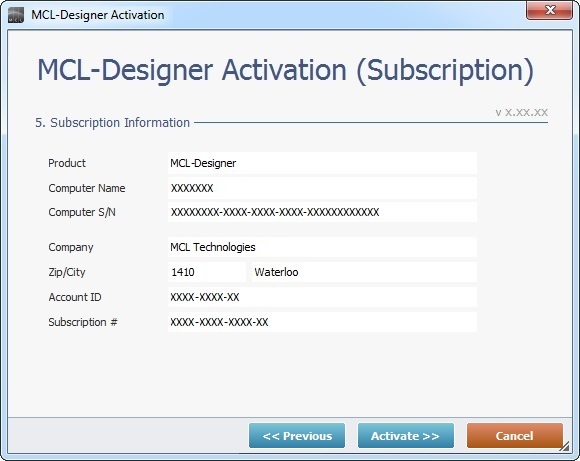Go back with the Previous button
Viewport: 580px width, 461px height.
[x=297, y=435]
